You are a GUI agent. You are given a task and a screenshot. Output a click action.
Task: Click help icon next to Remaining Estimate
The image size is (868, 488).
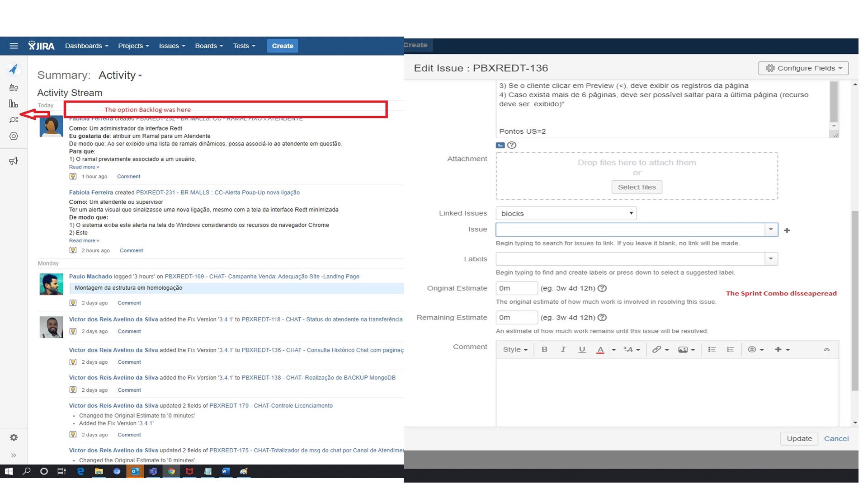point(602,318)
